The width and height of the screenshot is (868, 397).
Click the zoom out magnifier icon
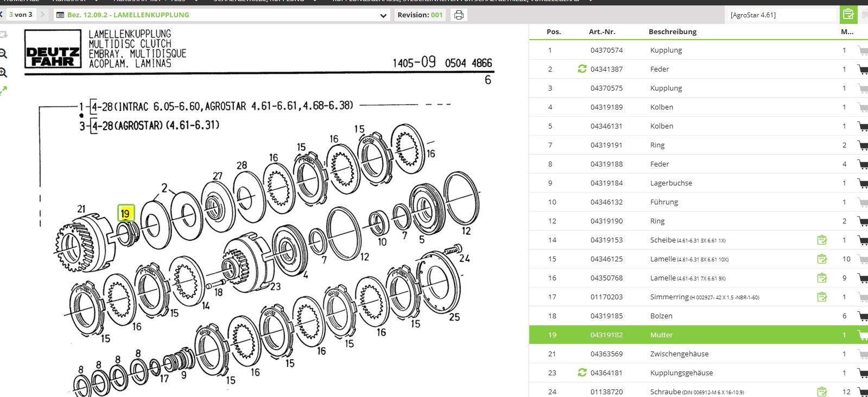click(x=3, y=54)
